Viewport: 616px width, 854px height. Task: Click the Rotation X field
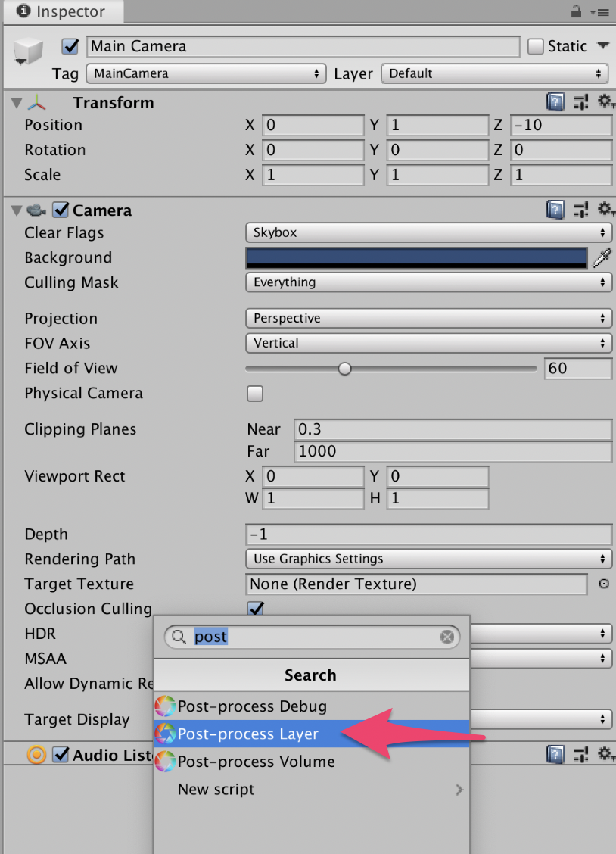point(313,150)
